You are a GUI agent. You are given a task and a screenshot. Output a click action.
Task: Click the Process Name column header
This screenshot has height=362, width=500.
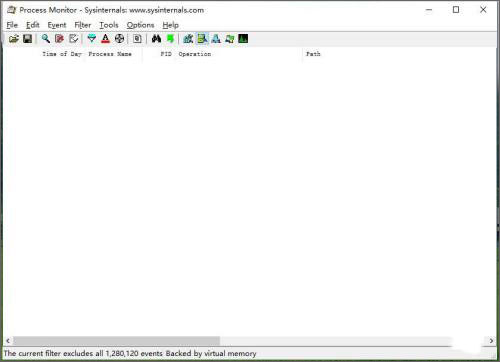[110, 54]
